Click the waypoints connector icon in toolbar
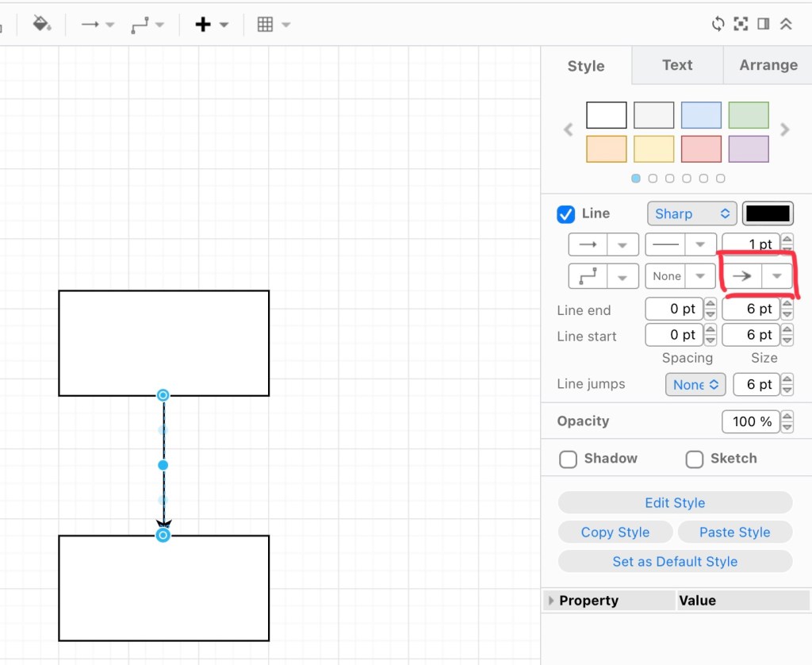The width and height of the screenshot is (812, 665). point(140,25)
